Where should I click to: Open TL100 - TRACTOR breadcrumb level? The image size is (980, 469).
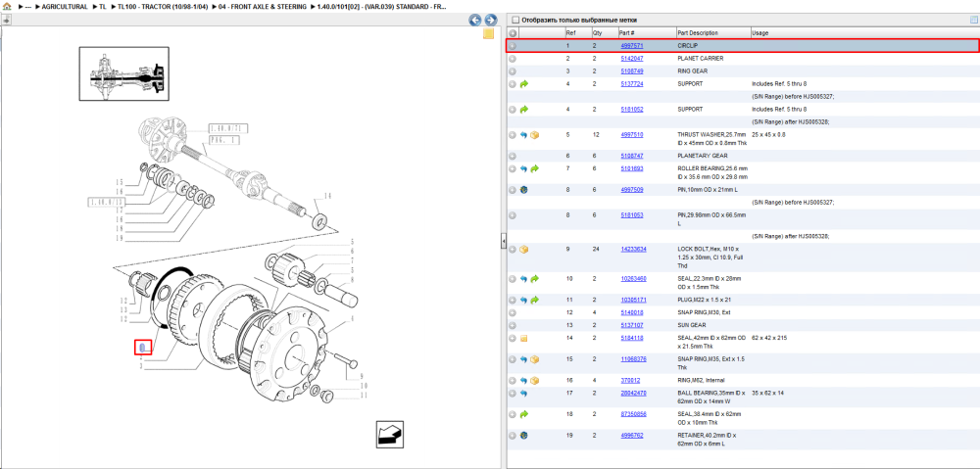[163, 7]
